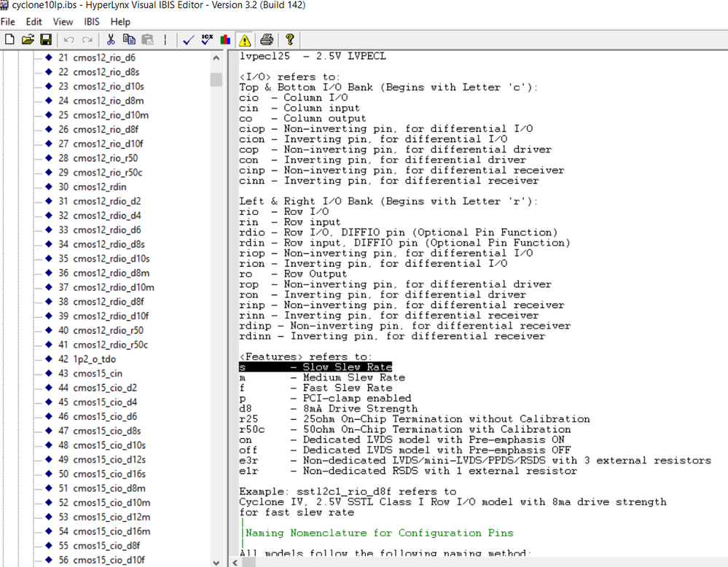Screen dimensions: 728x567
Task: Select model 33 cmos12_rdio_d6
Action: 99,230
